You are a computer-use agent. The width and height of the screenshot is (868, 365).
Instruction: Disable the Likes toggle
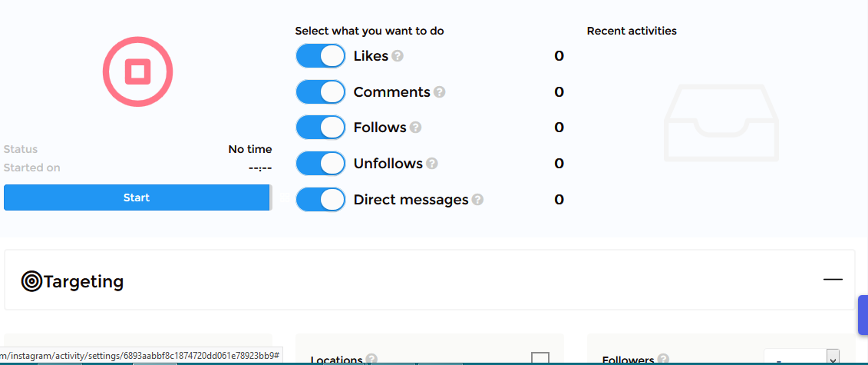pyautogui.click(x=321, y=56)
